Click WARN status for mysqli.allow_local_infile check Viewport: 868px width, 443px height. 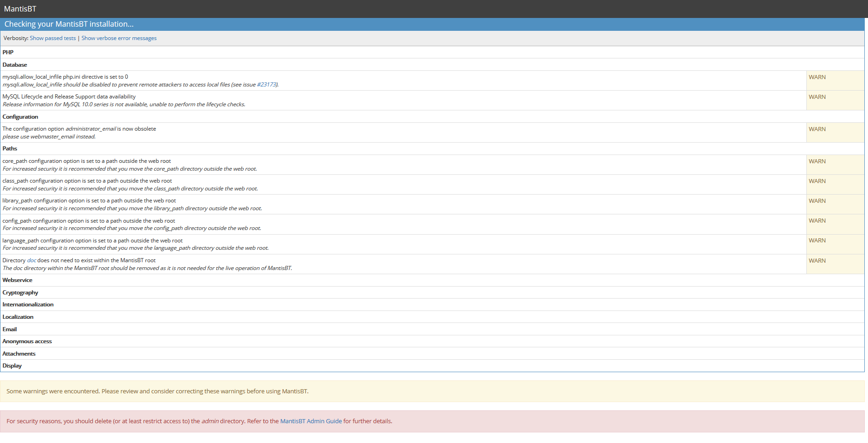817,77
